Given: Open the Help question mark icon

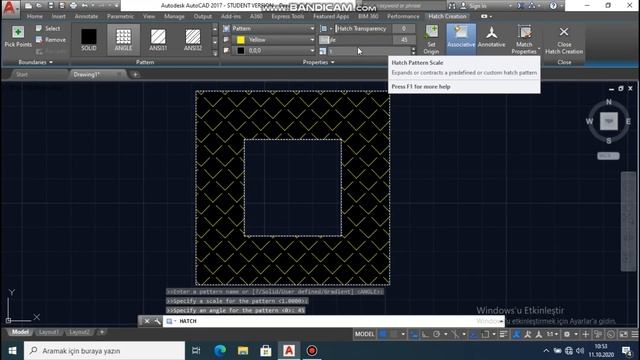Looking at the screenshot, I should click(553, 6).
